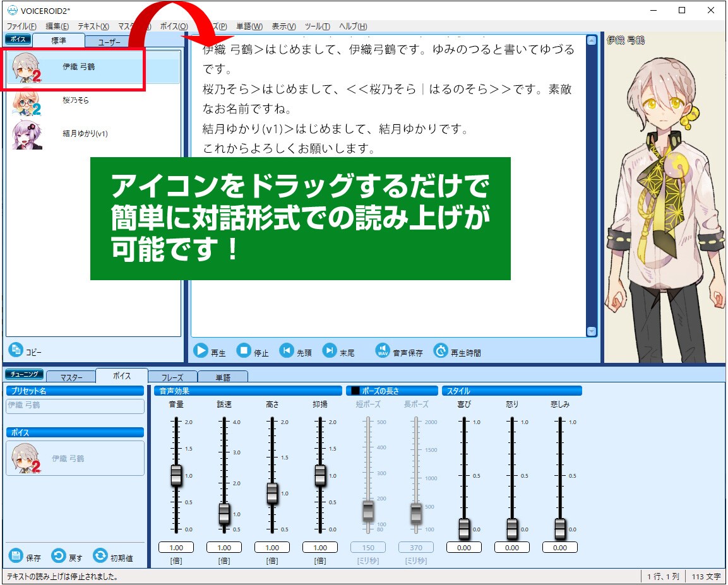
Task: Click the 喜び value field
Action: [464, 547]
